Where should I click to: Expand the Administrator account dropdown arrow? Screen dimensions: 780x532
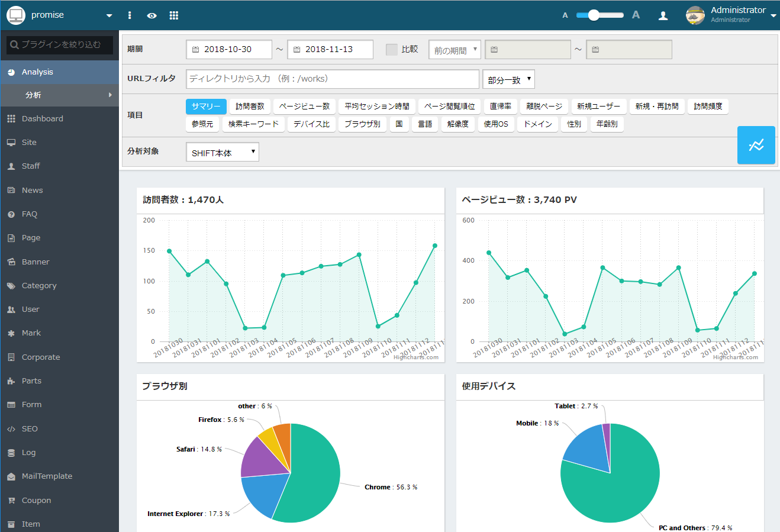coord(773,16)
